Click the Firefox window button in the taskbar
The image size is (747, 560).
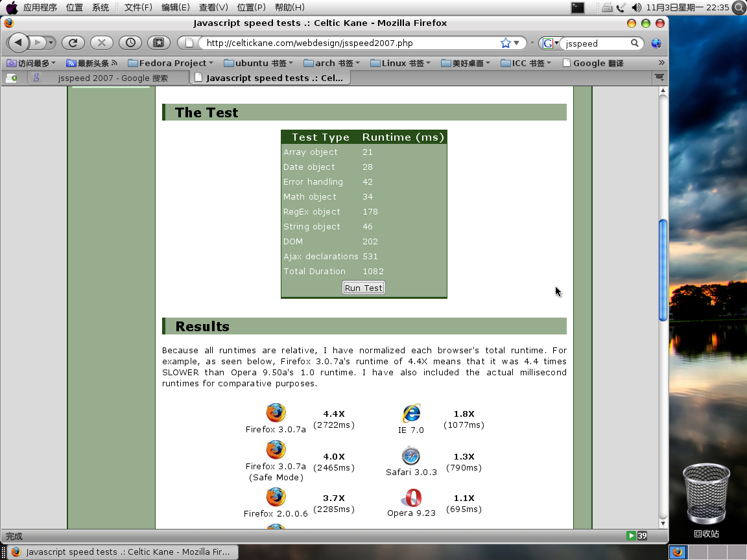point(121,552)
